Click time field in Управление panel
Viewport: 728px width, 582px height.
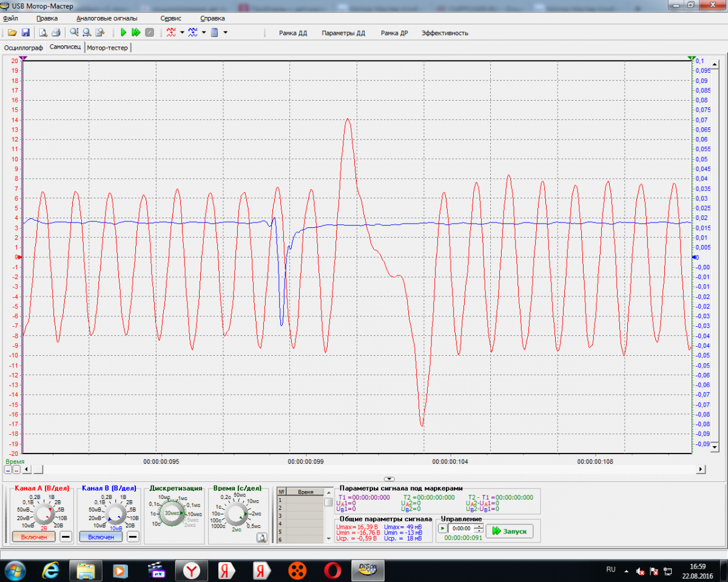[x=461, y=528]
